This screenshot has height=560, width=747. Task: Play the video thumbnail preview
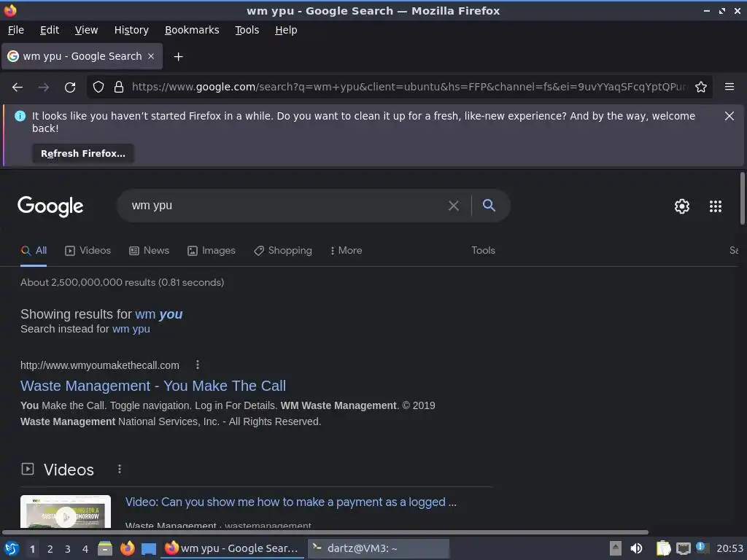(x=66, y=511)
